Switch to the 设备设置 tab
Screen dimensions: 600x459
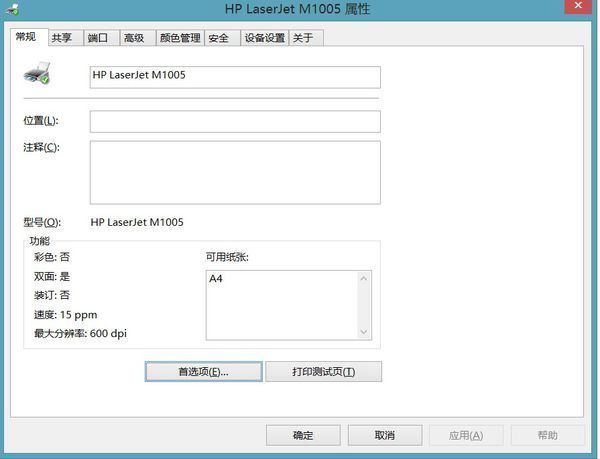tap(264, 38)
